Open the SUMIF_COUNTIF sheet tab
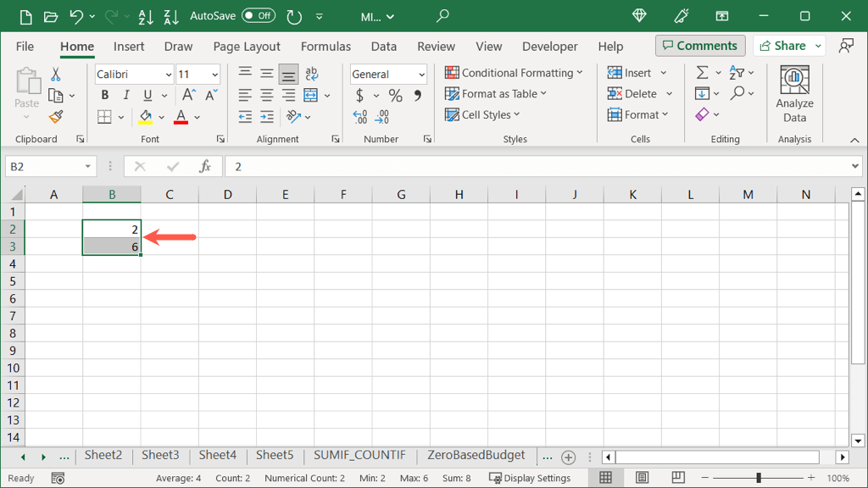Image resolution: width=868 pixels, height=488 pixels. pos(359,456)
